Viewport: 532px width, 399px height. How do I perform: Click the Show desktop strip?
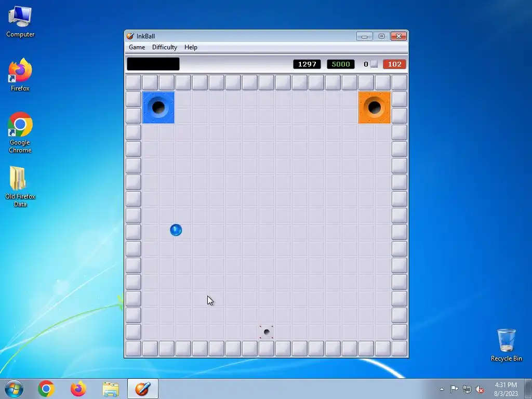tap(528, 389)
